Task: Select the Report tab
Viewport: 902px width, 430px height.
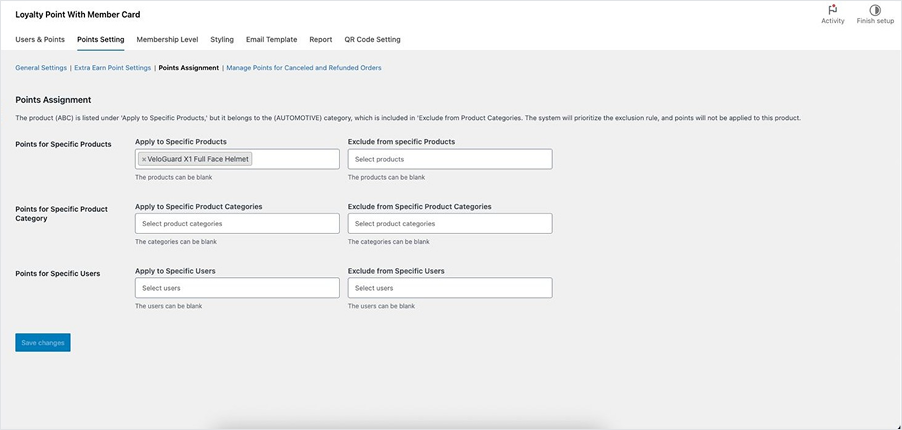Action: click(320, 40)
